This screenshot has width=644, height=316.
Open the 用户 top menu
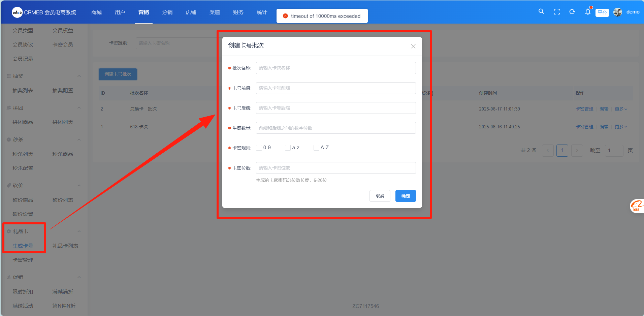tap(120, 12)
